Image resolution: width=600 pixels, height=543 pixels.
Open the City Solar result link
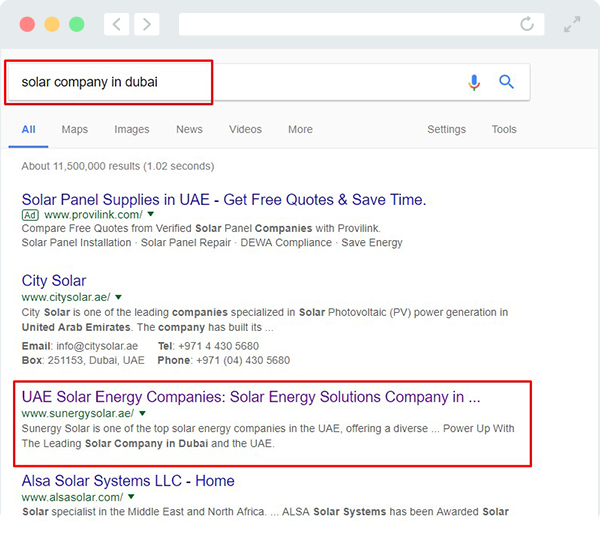pos(54,281)
